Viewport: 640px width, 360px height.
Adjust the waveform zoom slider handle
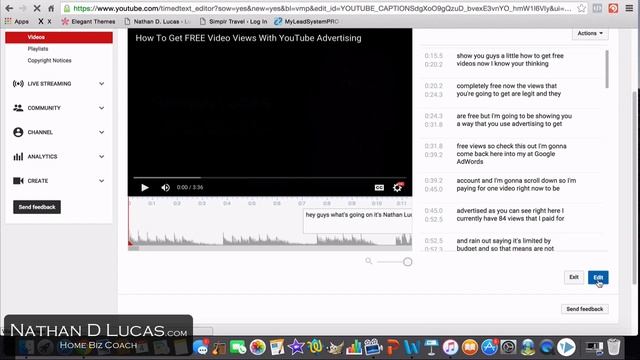407,262
